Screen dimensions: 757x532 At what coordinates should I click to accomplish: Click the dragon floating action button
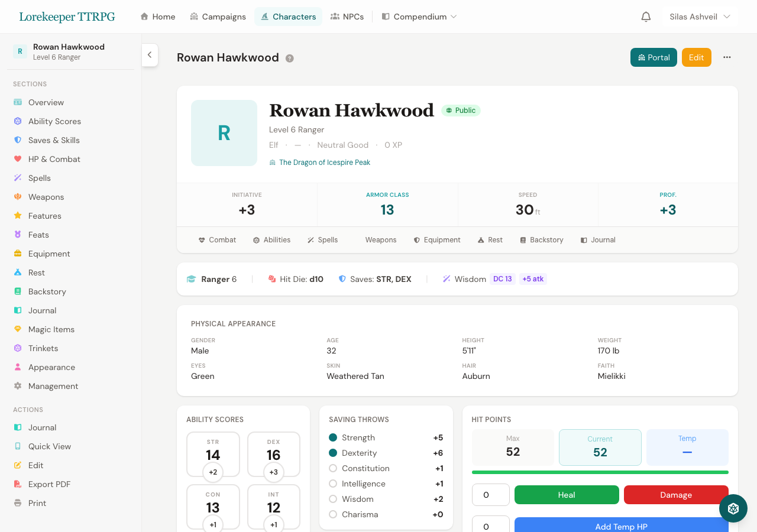point(733,508)
